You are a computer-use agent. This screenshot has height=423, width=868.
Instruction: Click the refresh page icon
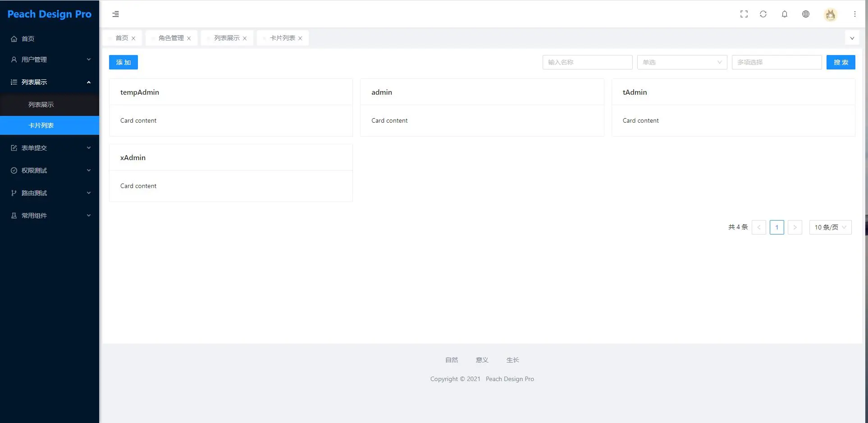[763, 14]
